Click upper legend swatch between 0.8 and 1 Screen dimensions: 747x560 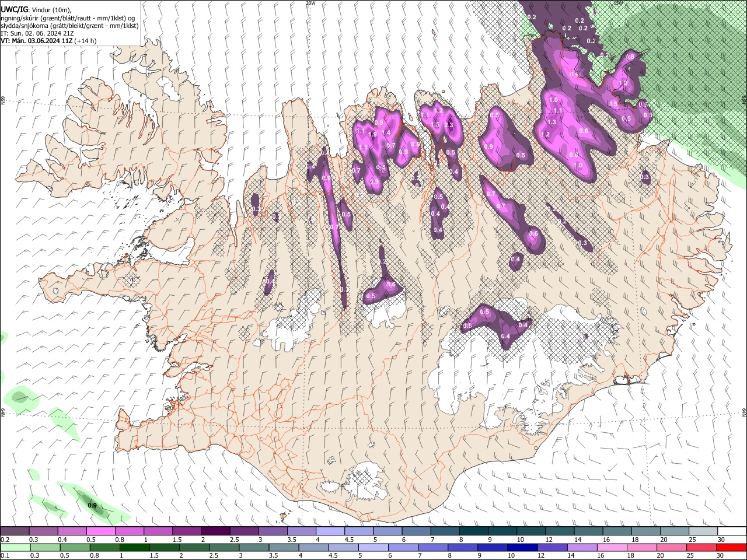[130, 531]
